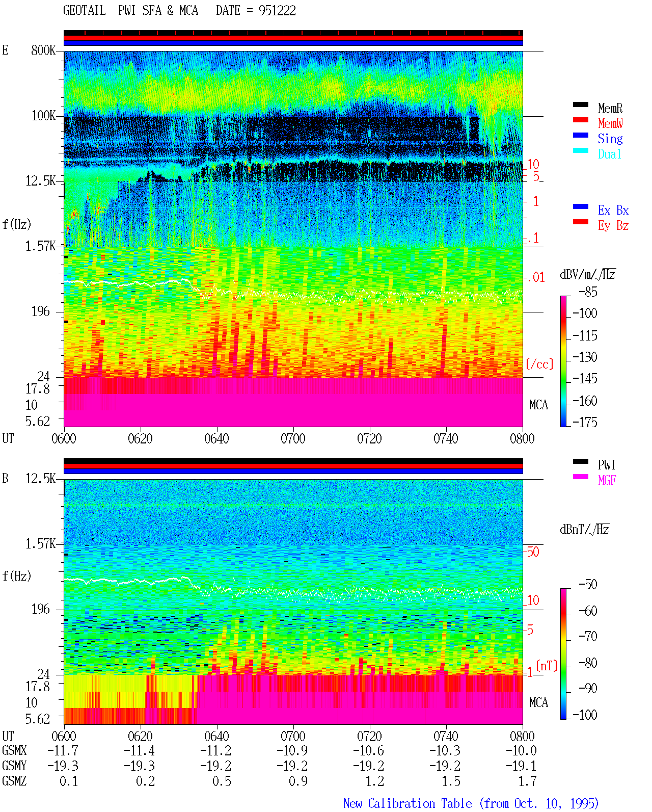The height and width of the screenshot is (812, 652).
Task: Click the GSMX value -11.4
Action: [x=140, y=750]
